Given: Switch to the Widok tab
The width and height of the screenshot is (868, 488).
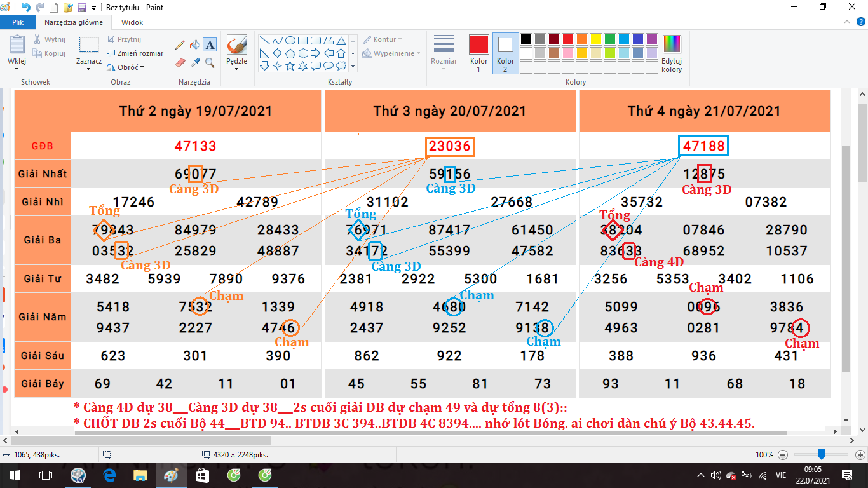Looking at the screenshot, I should pyautogui.click(x=132, y=22).
